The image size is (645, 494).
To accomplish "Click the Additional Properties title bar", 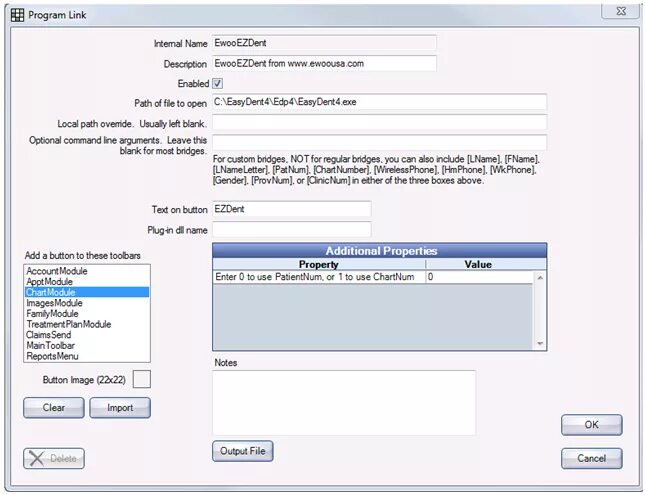I will pyautogui.click(x=380, y=251).
